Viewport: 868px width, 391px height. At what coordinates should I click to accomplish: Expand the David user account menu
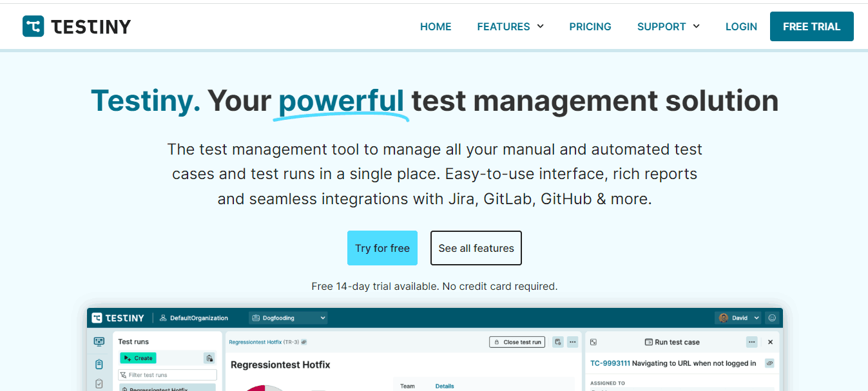point(739,318)
